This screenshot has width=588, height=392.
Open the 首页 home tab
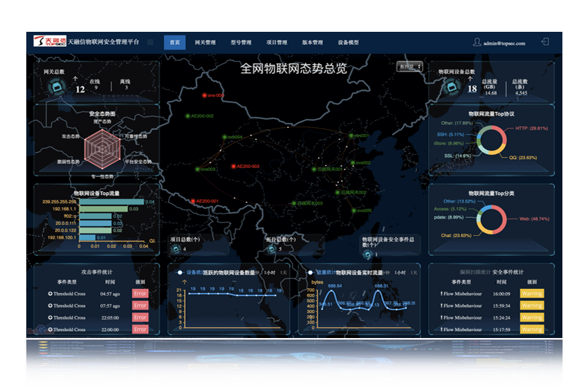[x=175, y=42]
